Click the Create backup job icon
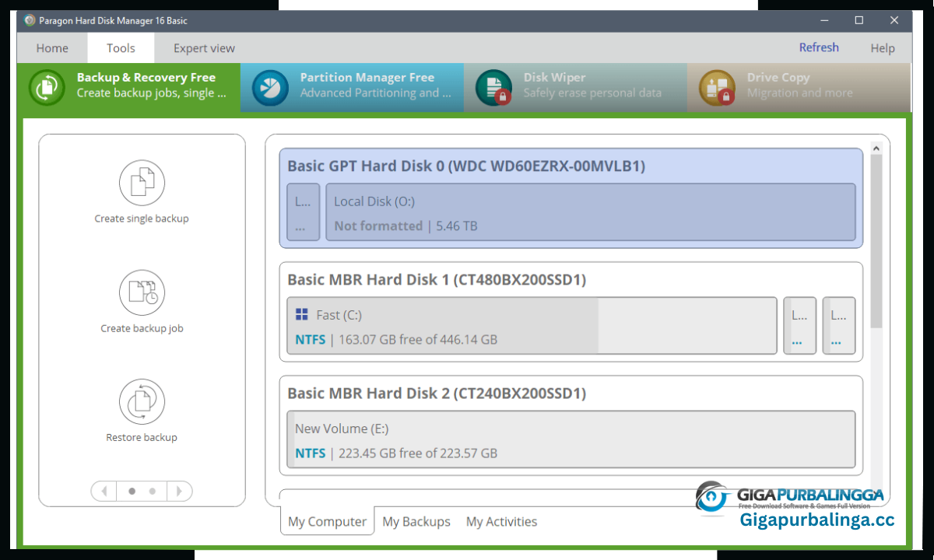Image resolution: width=934 pixels, height=560 pixels. tap(142, 292)
